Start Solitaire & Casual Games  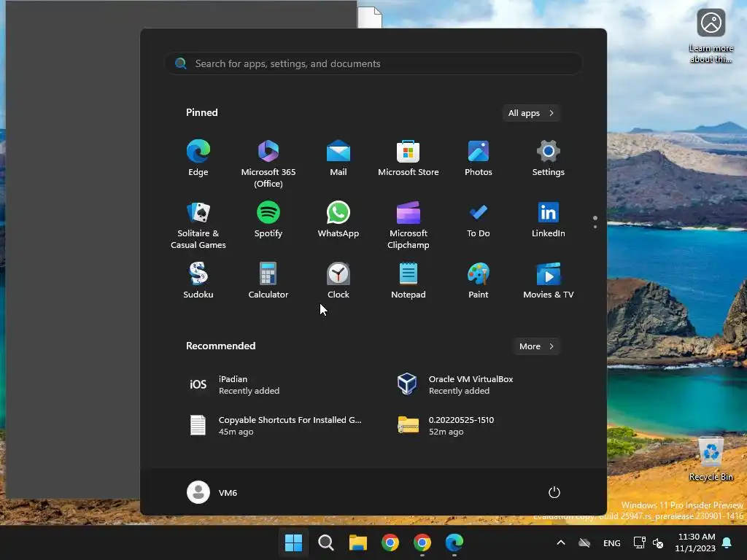tap(198, 225)
